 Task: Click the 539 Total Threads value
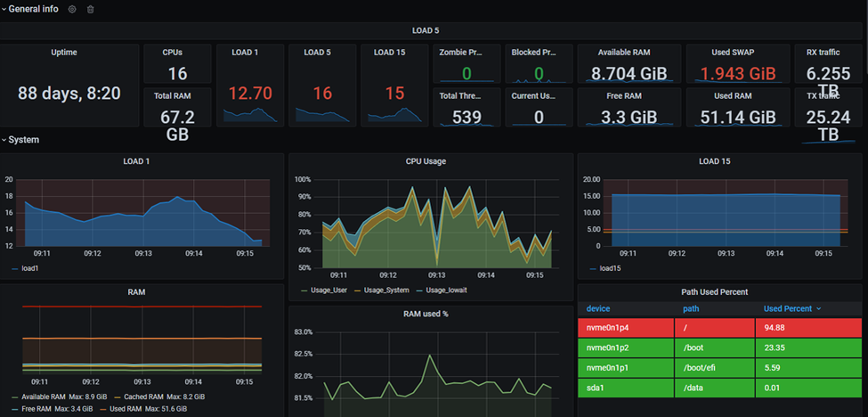[466, 117]
